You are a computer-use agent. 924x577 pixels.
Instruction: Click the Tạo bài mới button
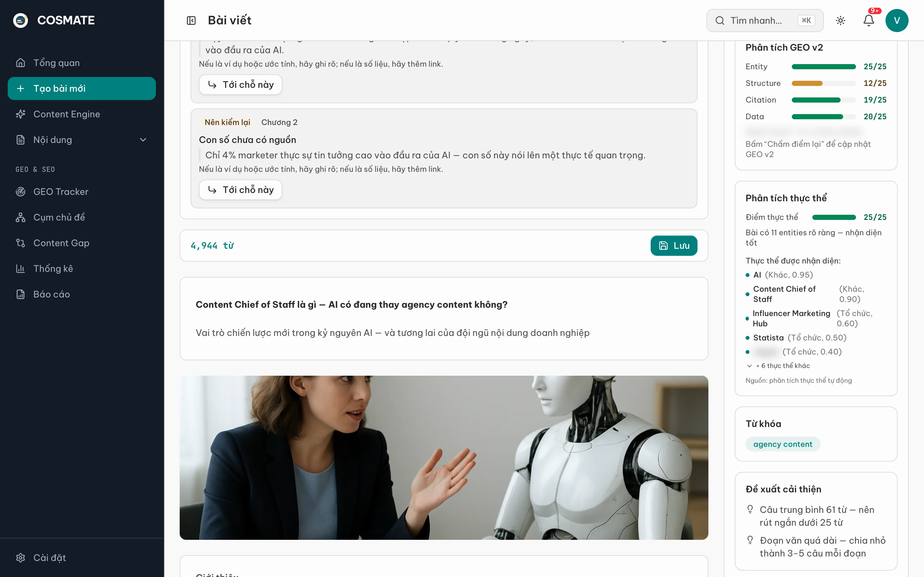tap(82, 88)
